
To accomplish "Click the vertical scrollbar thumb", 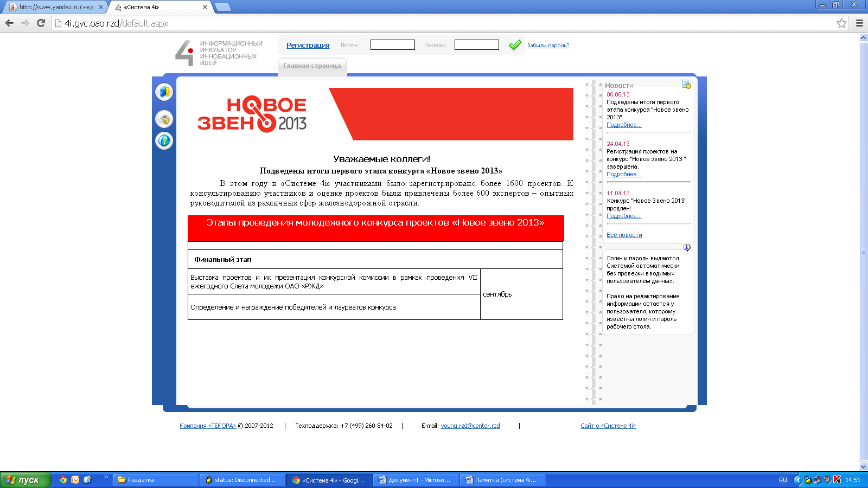I will click(863, 252).
